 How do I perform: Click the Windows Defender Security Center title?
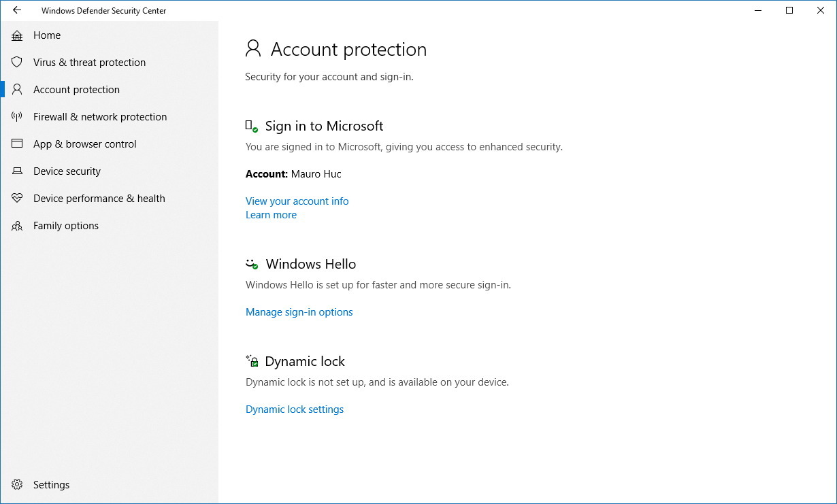[x=103, y=11]
